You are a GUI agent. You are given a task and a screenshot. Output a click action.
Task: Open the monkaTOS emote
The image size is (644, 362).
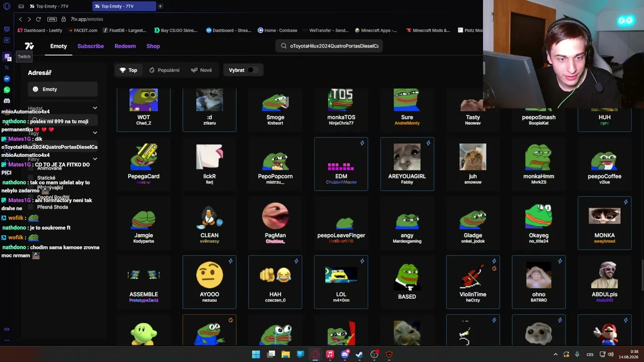(x=341, y=110)
